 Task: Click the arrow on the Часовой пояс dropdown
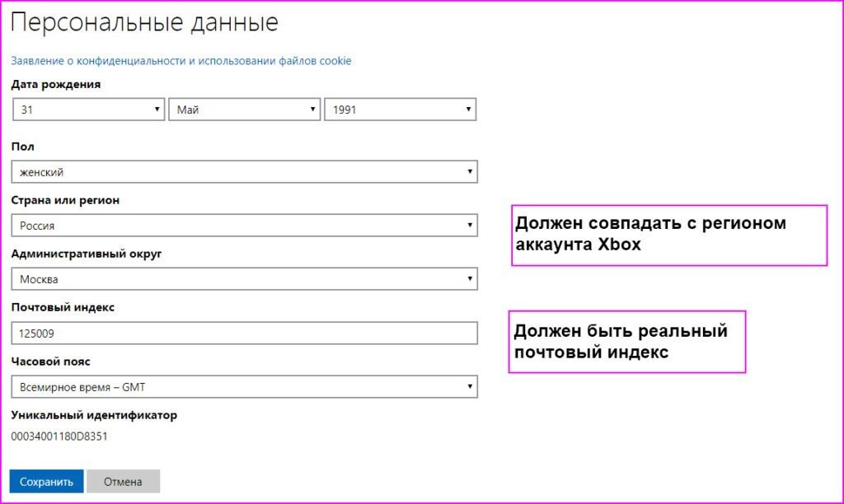469,386
